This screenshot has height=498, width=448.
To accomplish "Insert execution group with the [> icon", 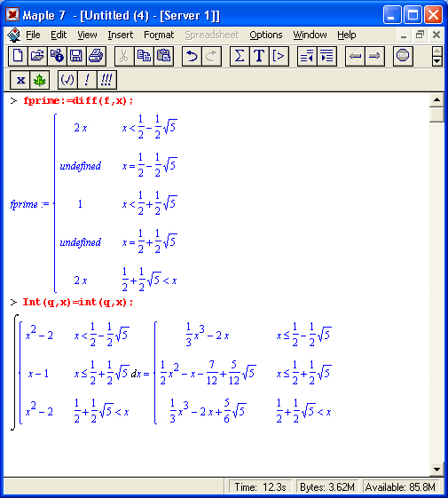I will (279, 56).
